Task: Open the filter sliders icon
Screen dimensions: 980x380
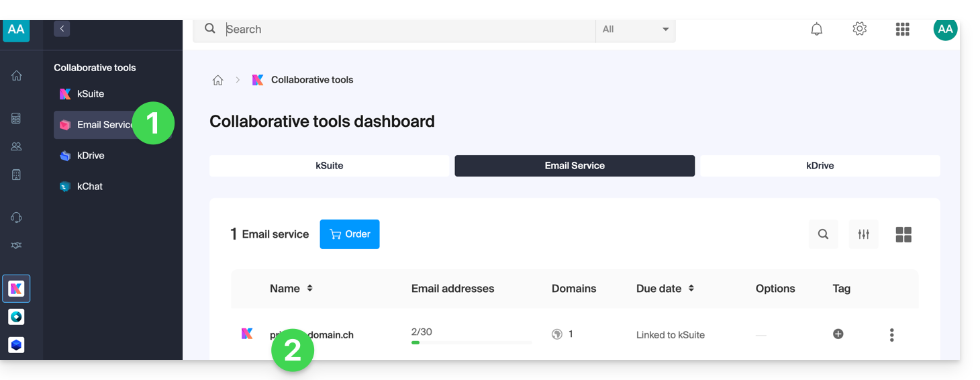Action: click(863, 234)
